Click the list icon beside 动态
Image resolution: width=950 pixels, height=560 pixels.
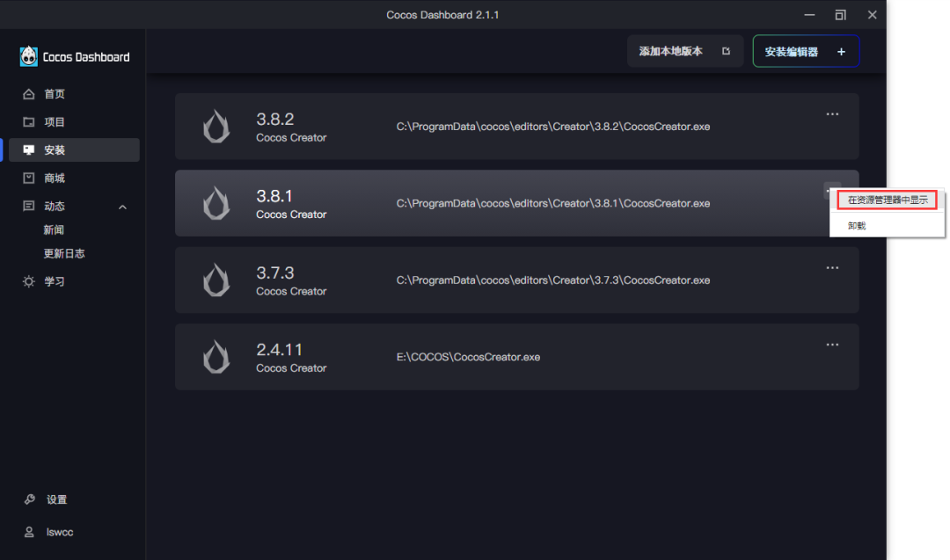28,206
